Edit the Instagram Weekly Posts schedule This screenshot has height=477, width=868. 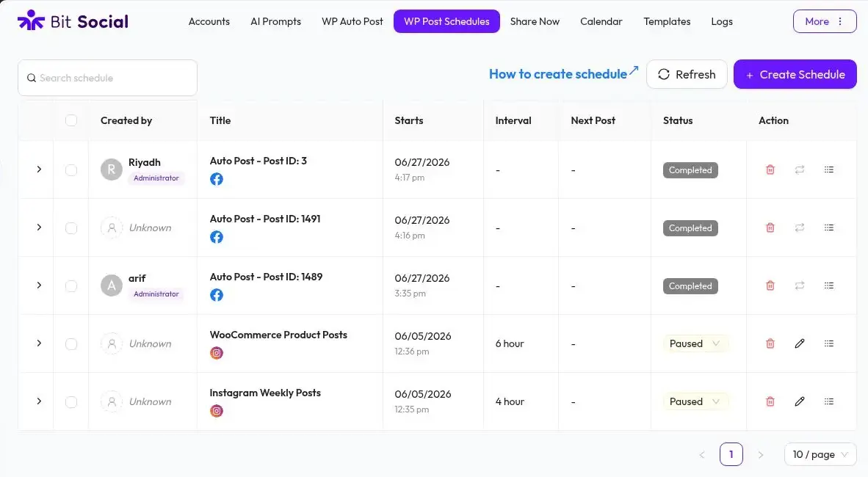pyautogui.click(x=800, y=401)
